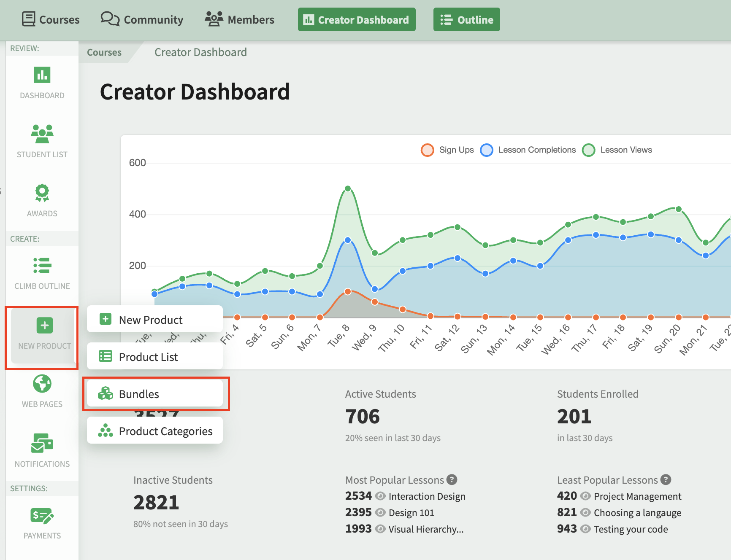The height and width of the screenshot is (560, 731).
Task: Toggle the Sign Ups legend series
Action: pyautogui.click(x=447, y=150)
